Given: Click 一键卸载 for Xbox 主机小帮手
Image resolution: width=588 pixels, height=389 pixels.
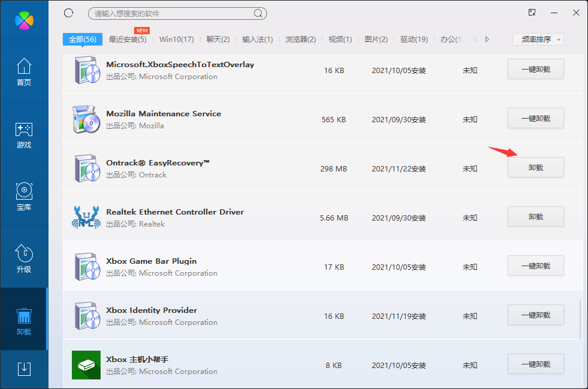Looking at the screenshot, I should 536,364.
